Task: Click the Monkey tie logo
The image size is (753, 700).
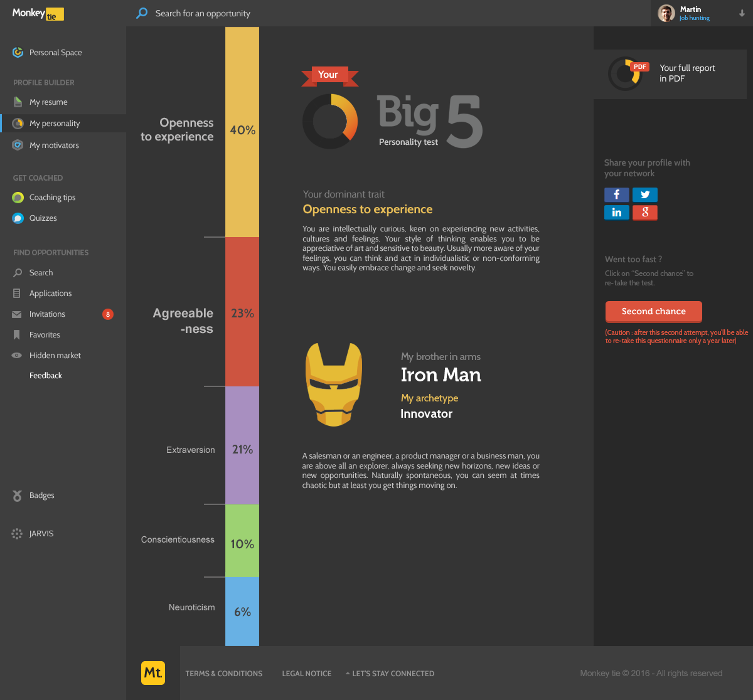Action: (38, 14)
